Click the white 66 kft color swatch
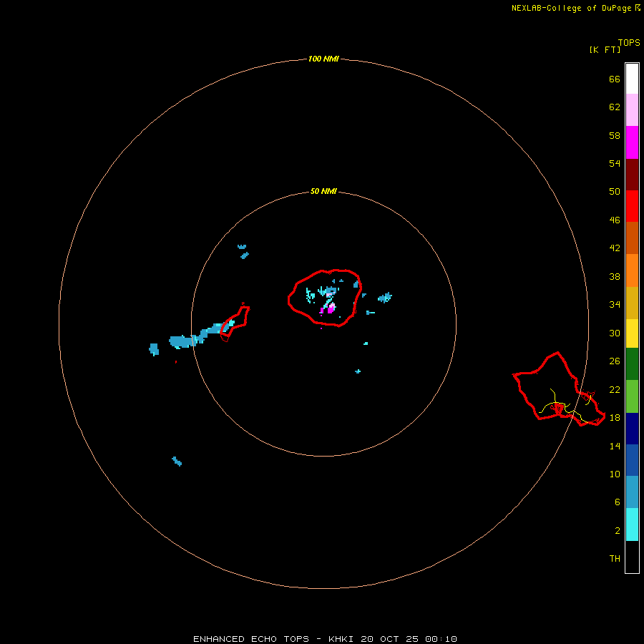The width and height of the screenshot is (644, 644). click(632, 79)
